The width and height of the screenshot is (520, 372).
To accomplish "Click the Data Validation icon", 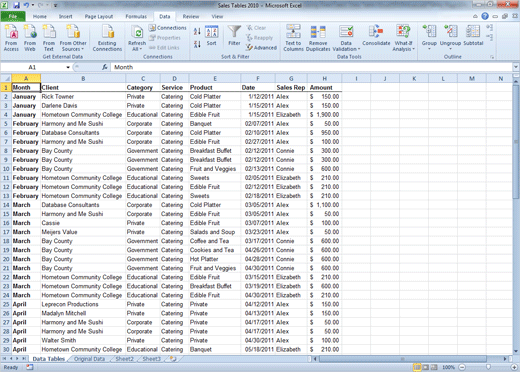I will tap(346, 32).
